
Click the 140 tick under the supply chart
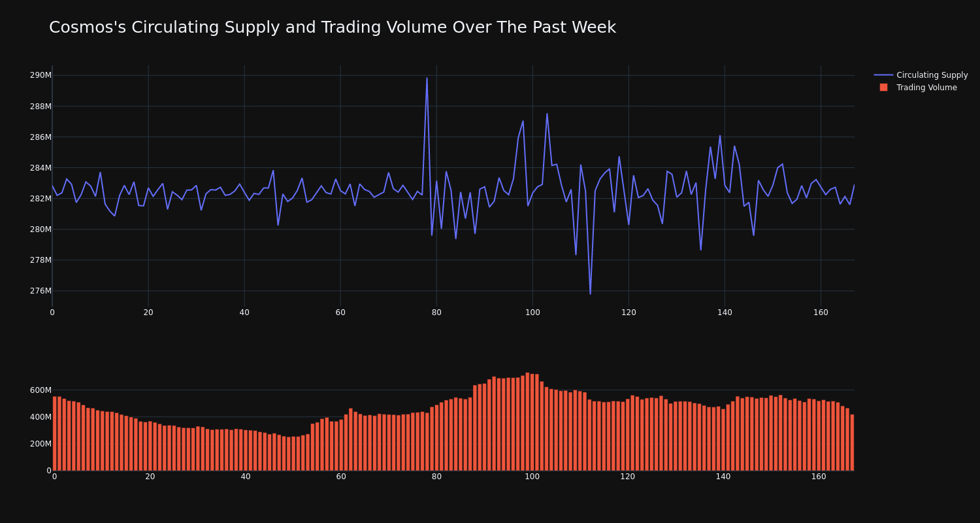pyautogui.click(x=725, y=312)
